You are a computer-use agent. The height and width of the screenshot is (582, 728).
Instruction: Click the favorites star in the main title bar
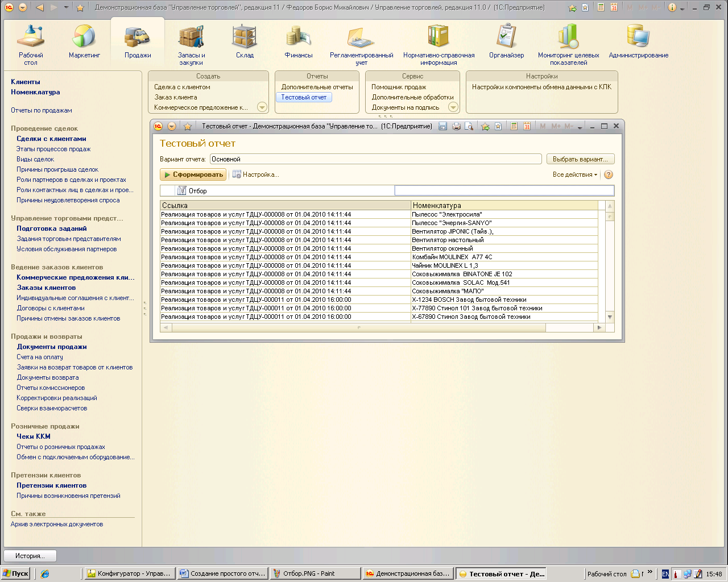point(80,7)
